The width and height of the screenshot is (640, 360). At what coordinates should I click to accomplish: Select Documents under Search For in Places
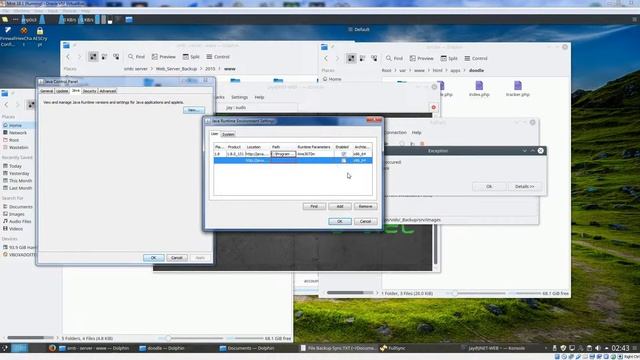click(x=20, y=207)
